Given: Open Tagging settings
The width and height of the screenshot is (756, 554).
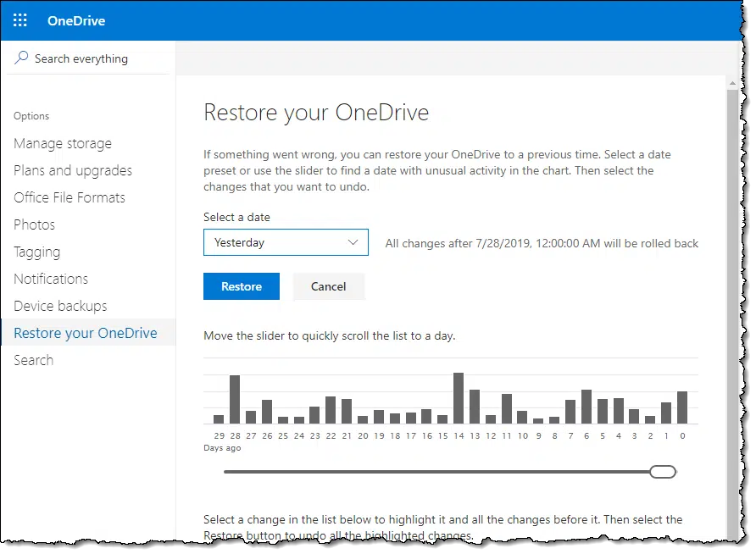Looking at the screenshot, I should click(x=37, y=252).
